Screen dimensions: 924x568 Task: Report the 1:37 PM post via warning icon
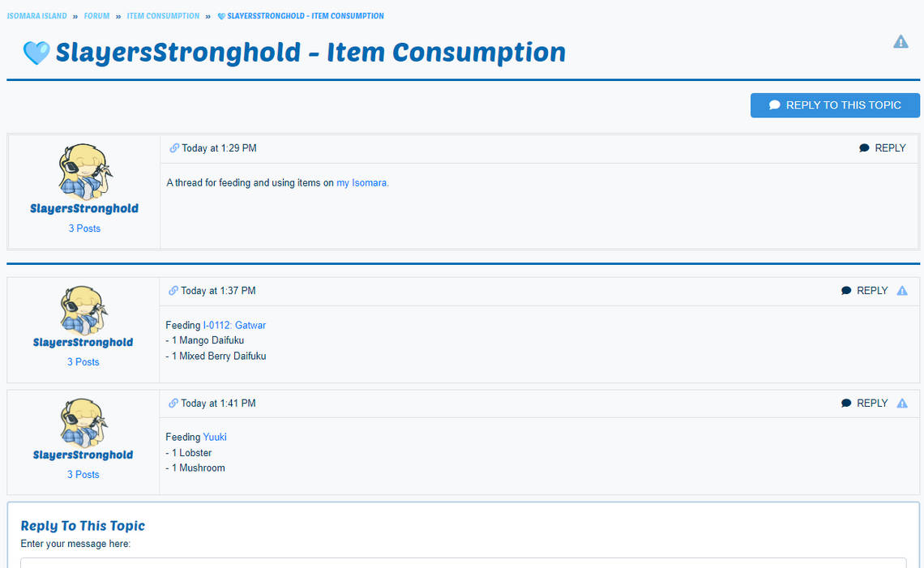click(902, 291)
